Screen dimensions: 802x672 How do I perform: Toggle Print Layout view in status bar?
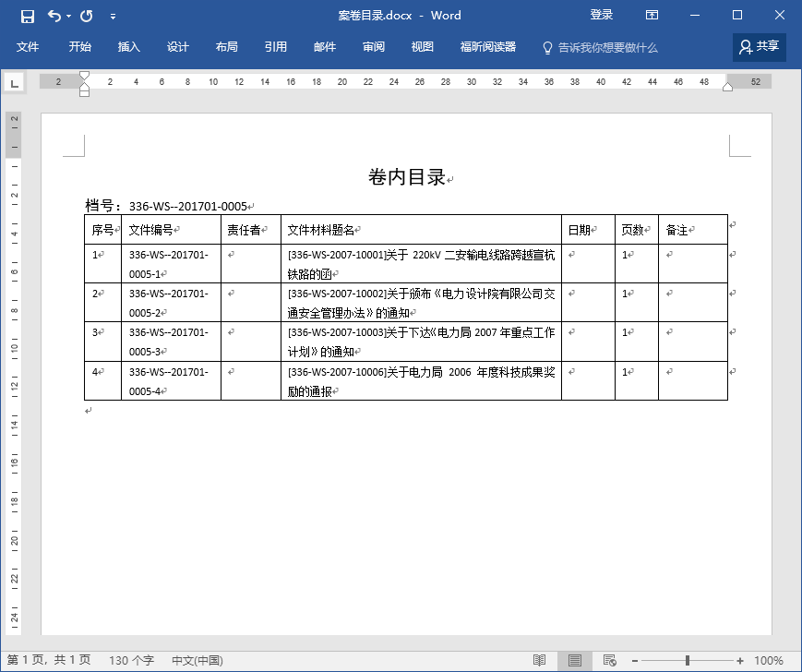(x=575, y=660)
